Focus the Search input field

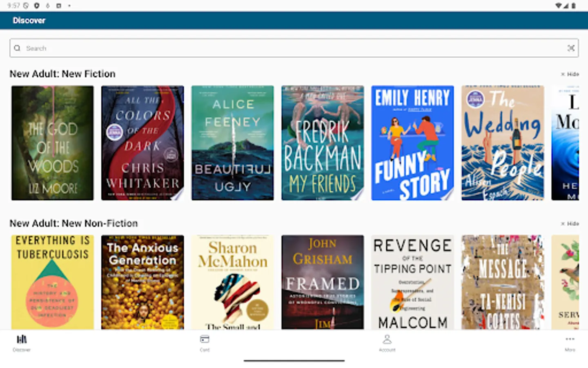pyautogui.click(x=294, y=48)
